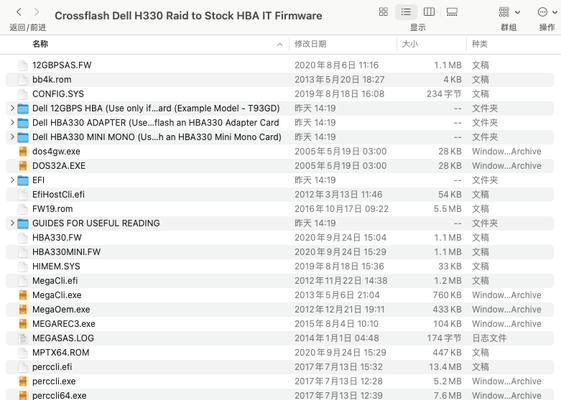Select the perccli.exe file row
This screenshot has width=561, height=400.
pyautogui.click(x=280, y=381)
